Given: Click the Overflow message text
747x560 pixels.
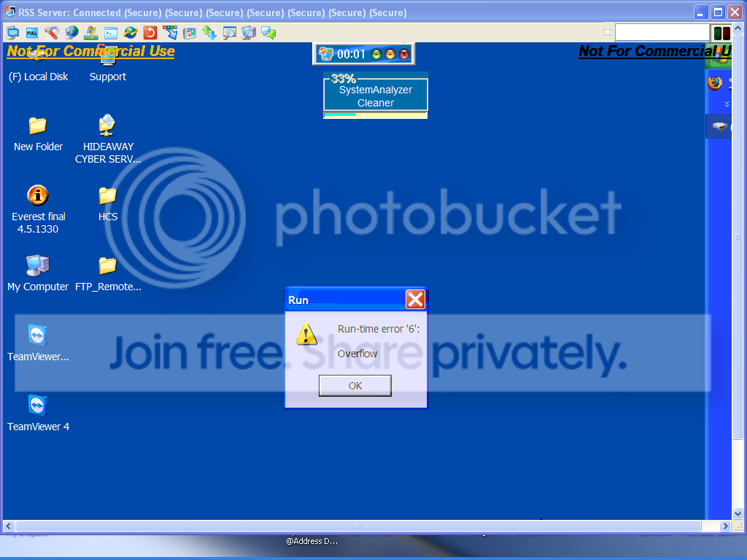Looking at the screenshot, I should click(357, 354).
